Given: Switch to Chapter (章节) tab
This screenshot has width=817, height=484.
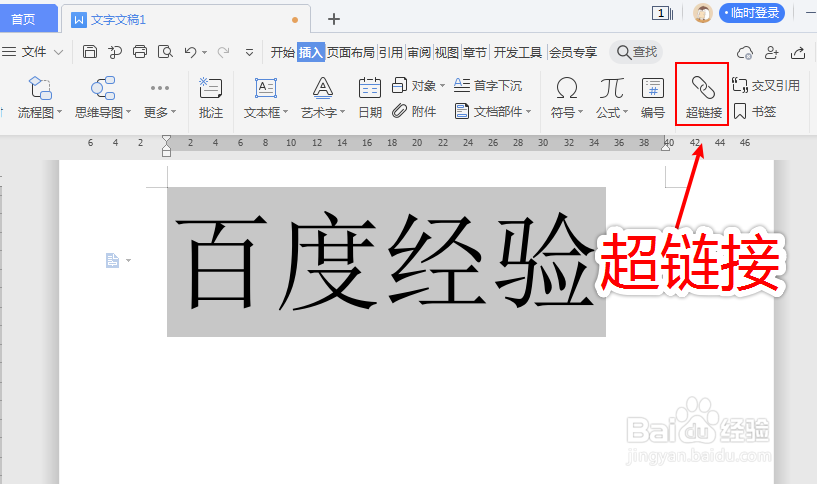Looking at the screenshot, I should click(475, 52).
